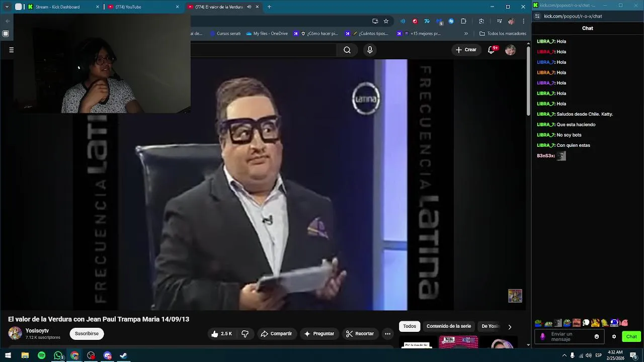Show more filter chips with right arrow
Image resolution: width=644 pixels, height=362 pixels.
click(x=510, y=327)
